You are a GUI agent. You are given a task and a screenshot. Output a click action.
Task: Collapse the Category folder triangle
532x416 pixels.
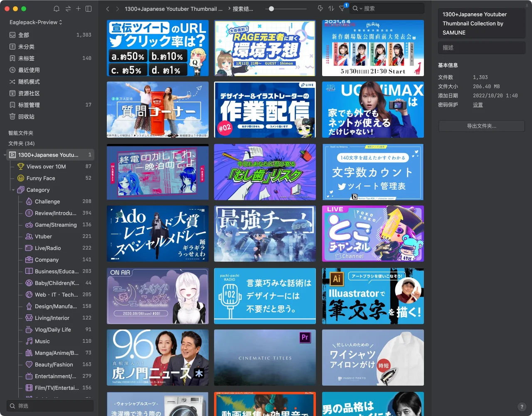click(13, 190)
